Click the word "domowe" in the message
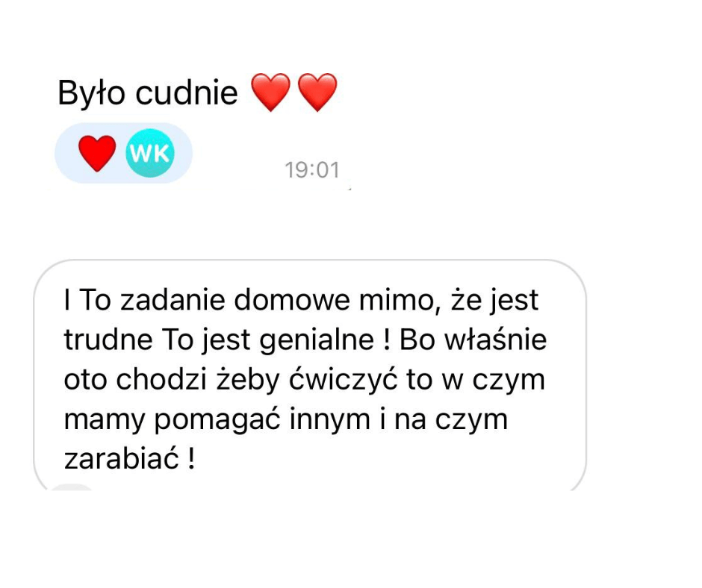The width and height of the screenshot is (702, 588). tap(291, 300)
